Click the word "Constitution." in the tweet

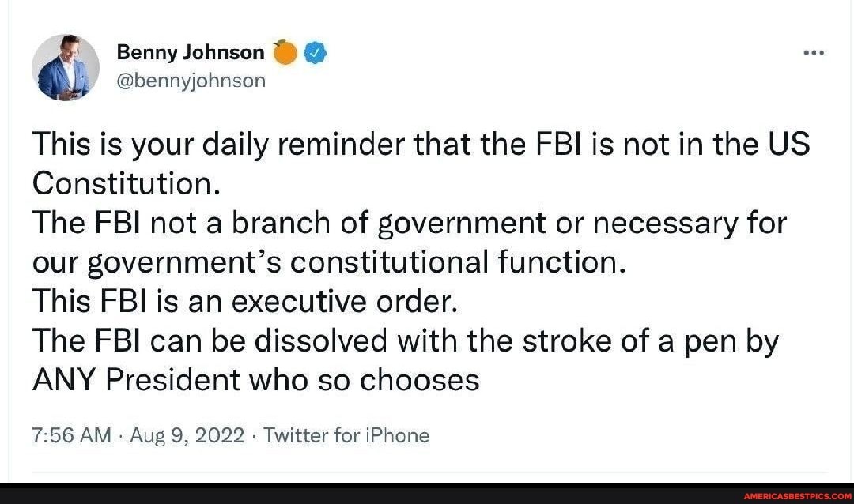[x=126, y=184]
